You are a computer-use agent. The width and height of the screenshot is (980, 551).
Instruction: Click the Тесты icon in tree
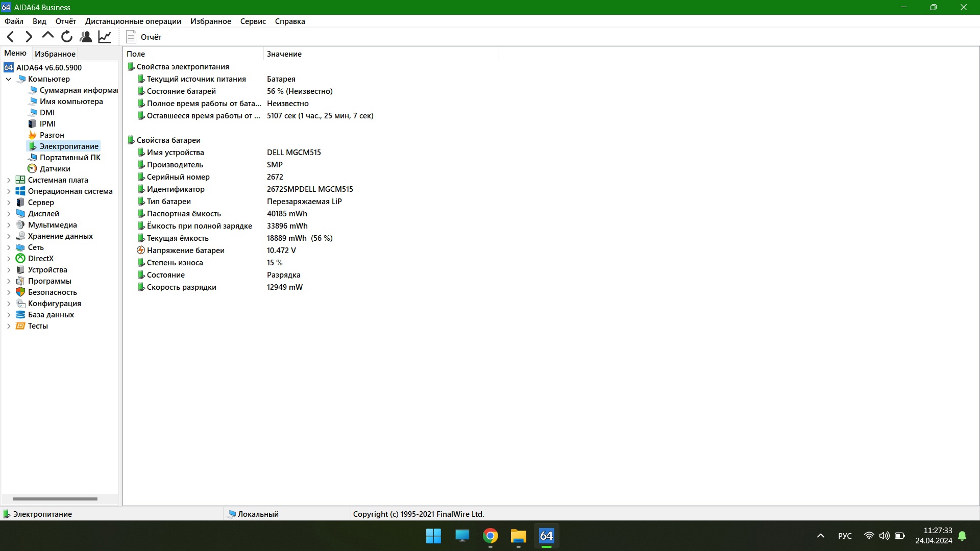[x=20, y=326]
